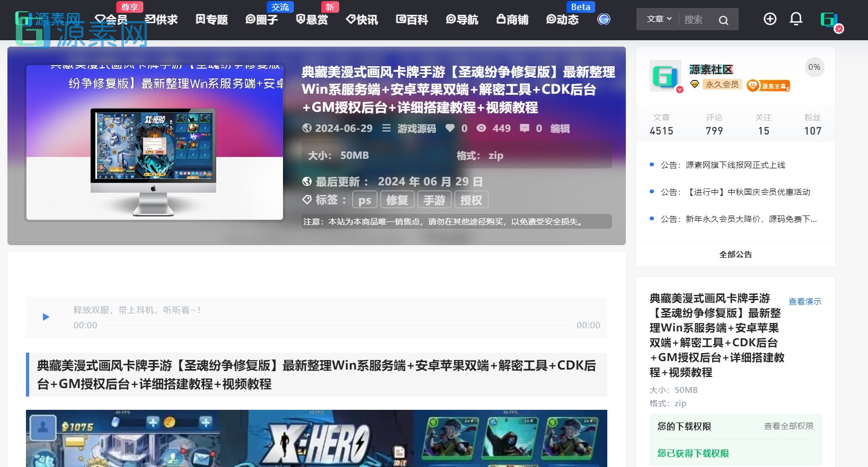This screenshot has height=467, width=868.
Task: Open the 源素社区 author name link
Action: tap(711, 69)
